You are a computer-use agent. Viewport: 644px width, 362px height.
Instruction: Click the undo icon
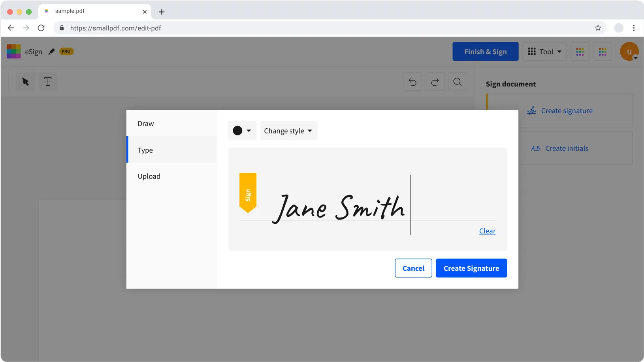point(412,82)
